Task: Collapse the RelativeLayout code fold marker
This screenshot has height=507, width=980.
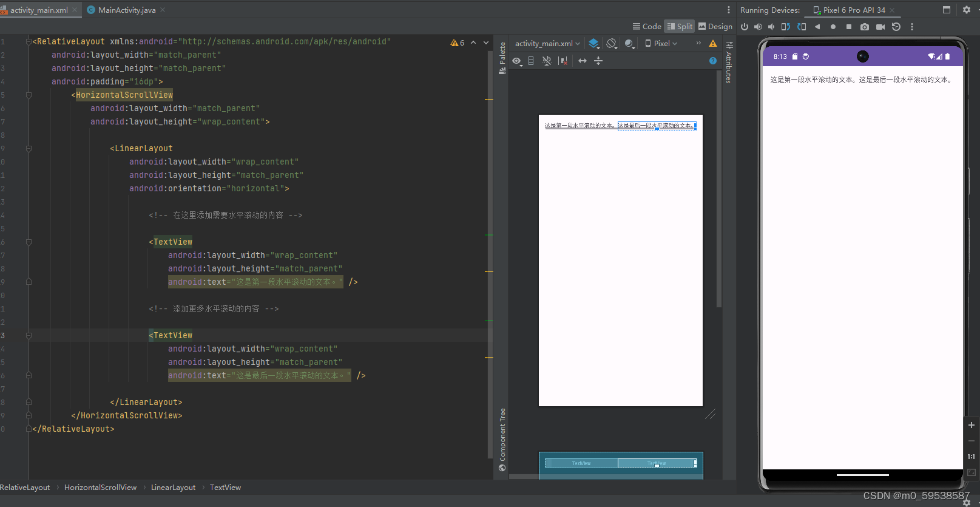Action: coord(29,42)
